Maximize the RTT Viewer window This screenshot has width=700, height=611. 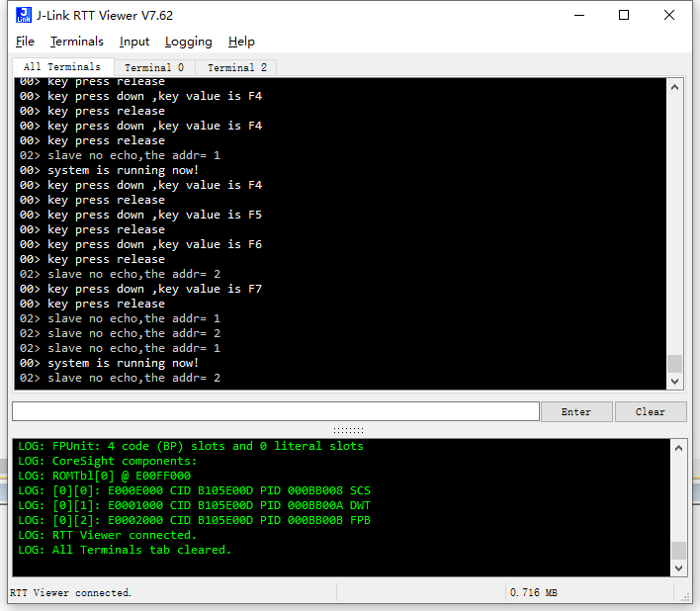pyautogui.click(x=624, y=15)
